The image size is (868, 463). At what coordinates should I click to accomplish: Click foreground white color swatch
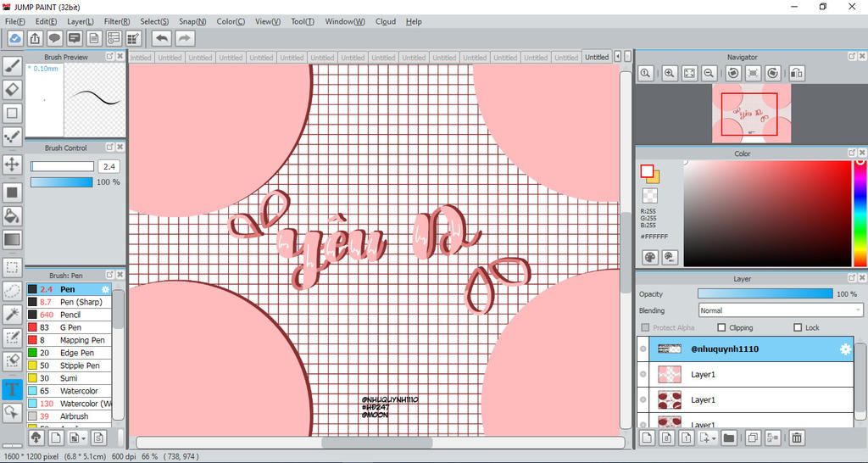[x=647, y=171]
